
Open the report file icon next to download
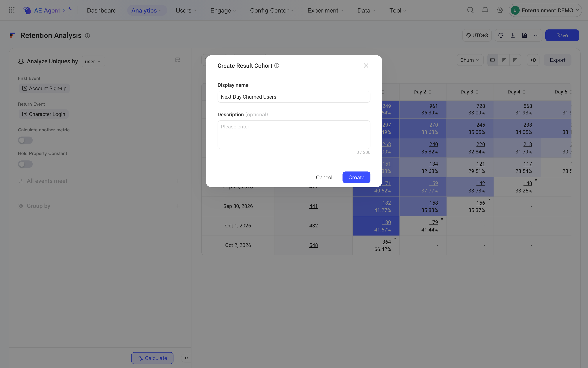point(524,36)
